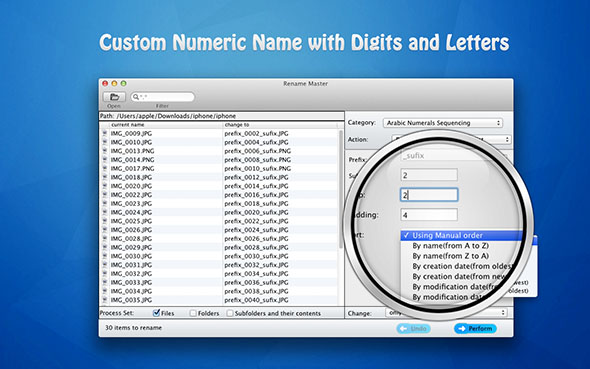
Task: Uncheck the Files checkbox
Action: (157, 313)
